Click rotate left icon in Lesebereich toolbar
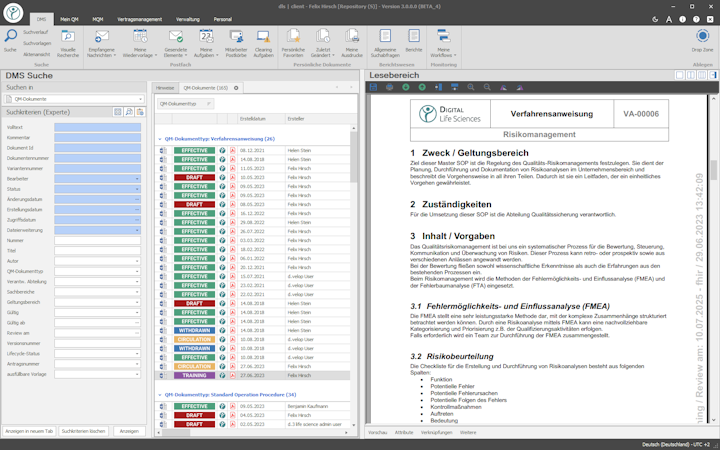 pyautogui.click(x=504, y=87)
